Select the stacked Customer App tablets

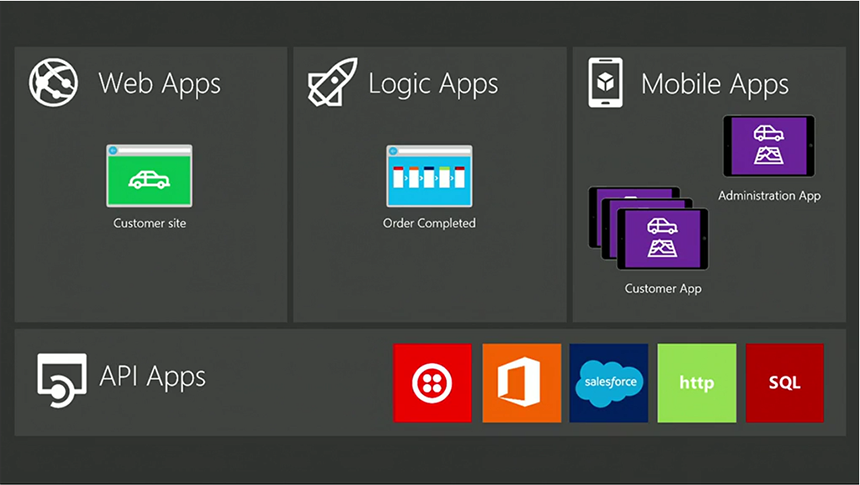point(648,228)
